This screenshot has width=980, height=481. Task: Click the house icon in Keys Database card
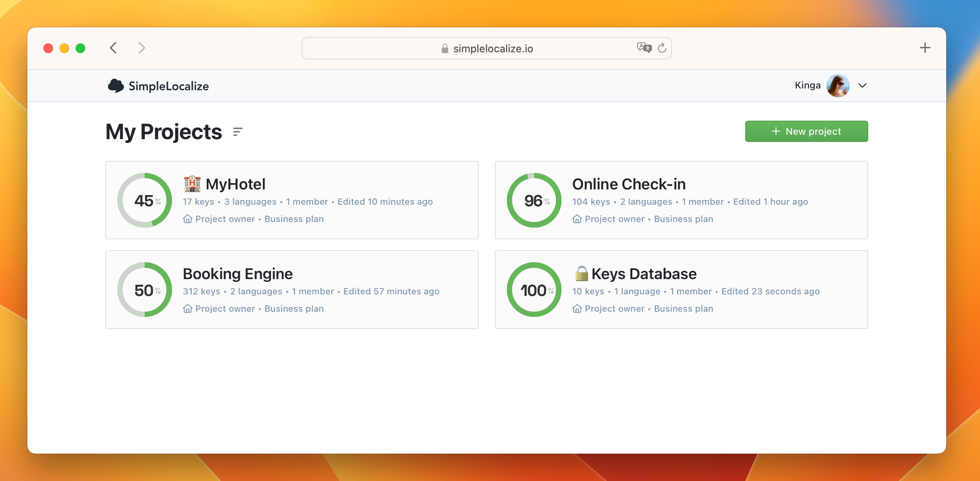[577, 308]
